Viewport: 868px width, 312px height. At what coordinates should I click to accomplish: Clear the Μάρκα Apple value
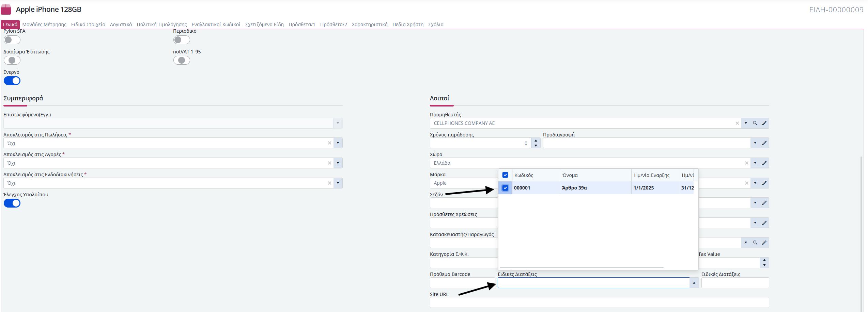click(747, 183)
